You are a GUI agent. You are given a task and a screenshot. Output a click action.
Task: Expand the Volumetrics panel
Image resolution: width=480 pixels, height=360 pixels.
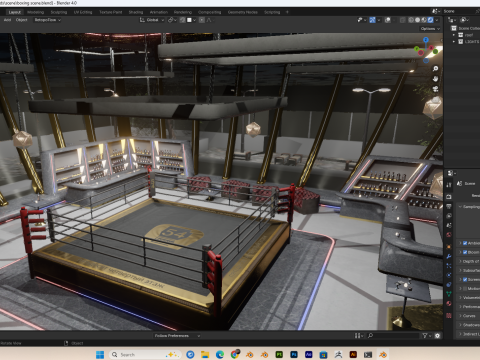469,298
